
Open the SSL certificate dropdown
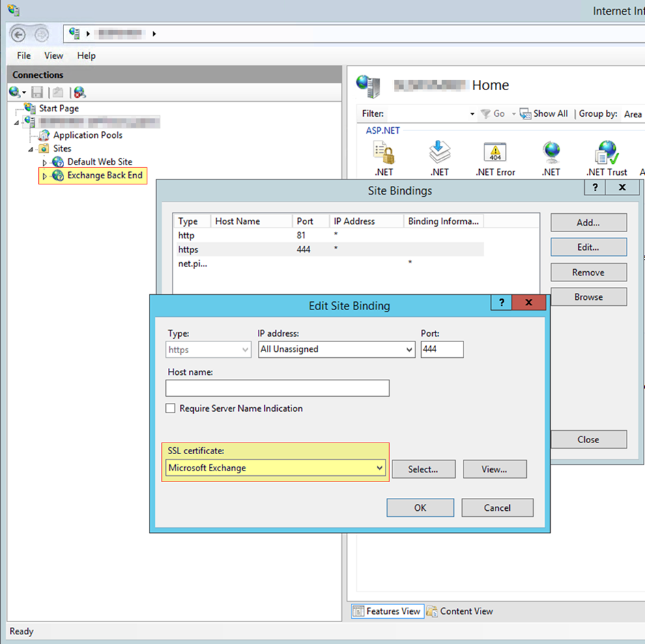click(x=379, y=468)
